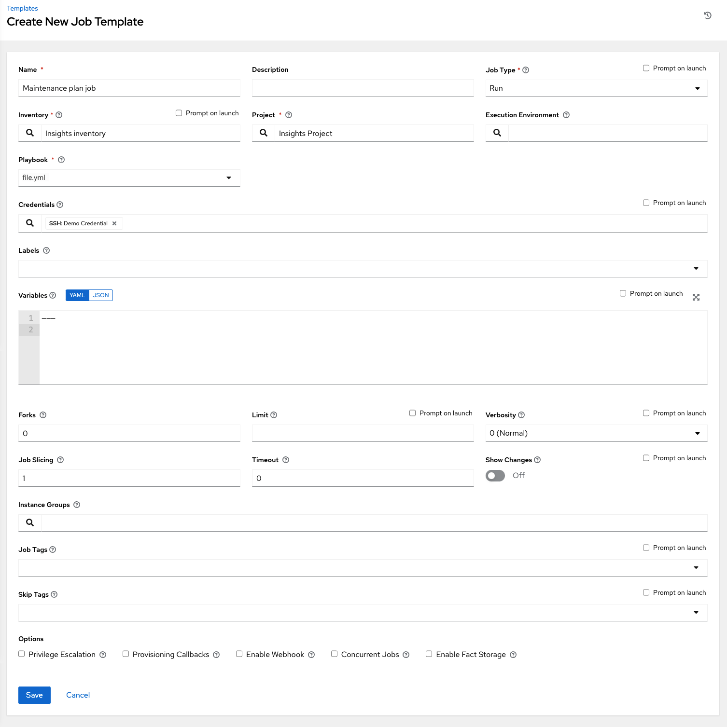
Task: Remove the Demo Credential chip
Action: [x=114, y=223]
